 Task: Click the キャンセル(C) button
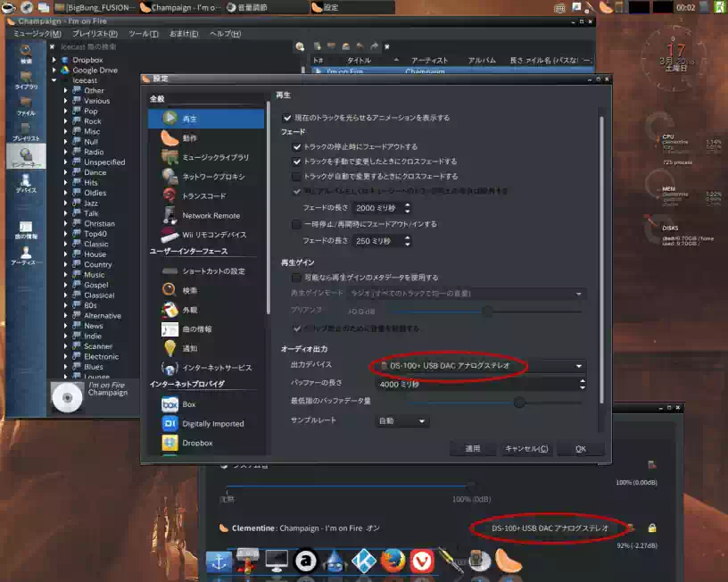coord(526,449)
